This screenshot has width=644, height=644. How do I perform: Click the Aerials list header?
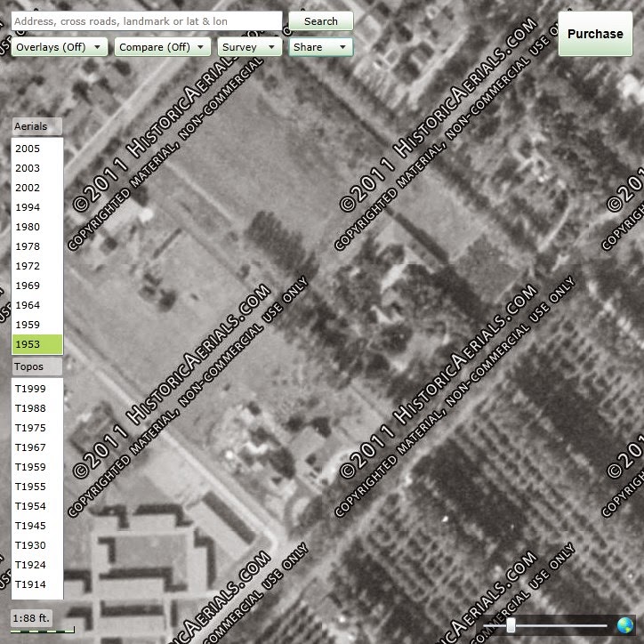click(x=37, y=126)
